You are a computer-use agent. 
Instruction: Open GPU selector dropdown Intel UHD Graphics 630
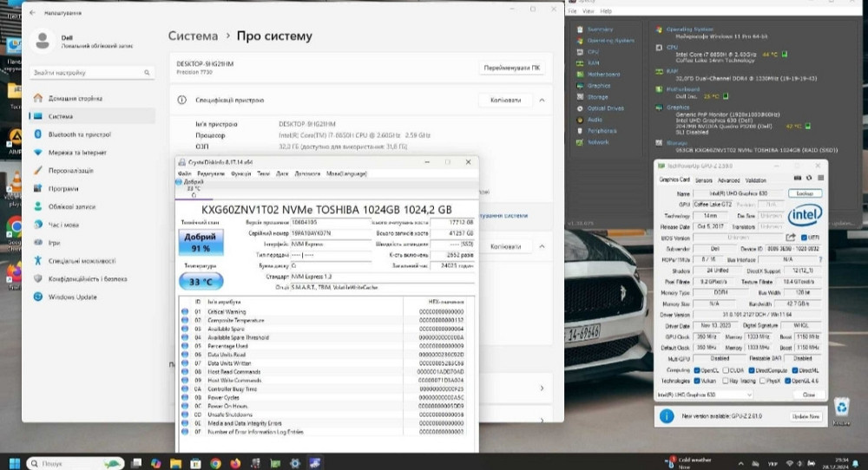coord(704,395)
